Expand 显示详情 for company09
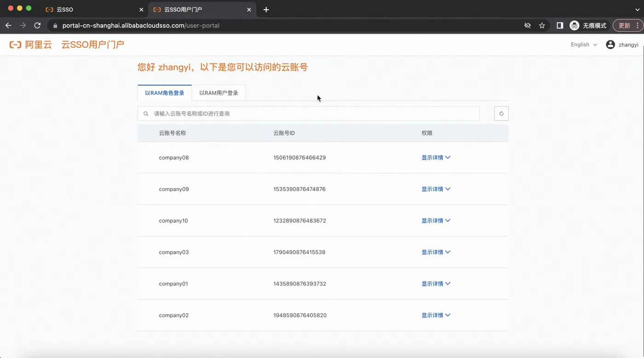This screenshot has height=358, width=644. [436, 189]
